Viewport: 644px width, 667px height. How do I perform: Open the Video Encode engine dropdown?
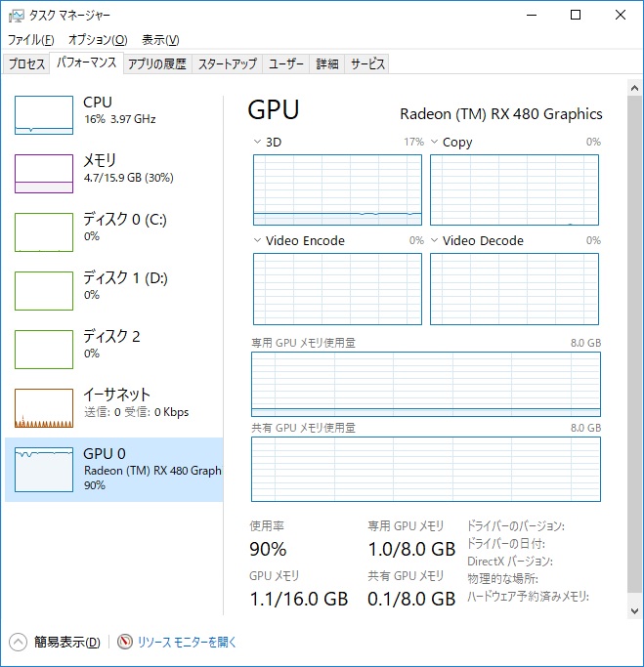click(x=257, y=240)
